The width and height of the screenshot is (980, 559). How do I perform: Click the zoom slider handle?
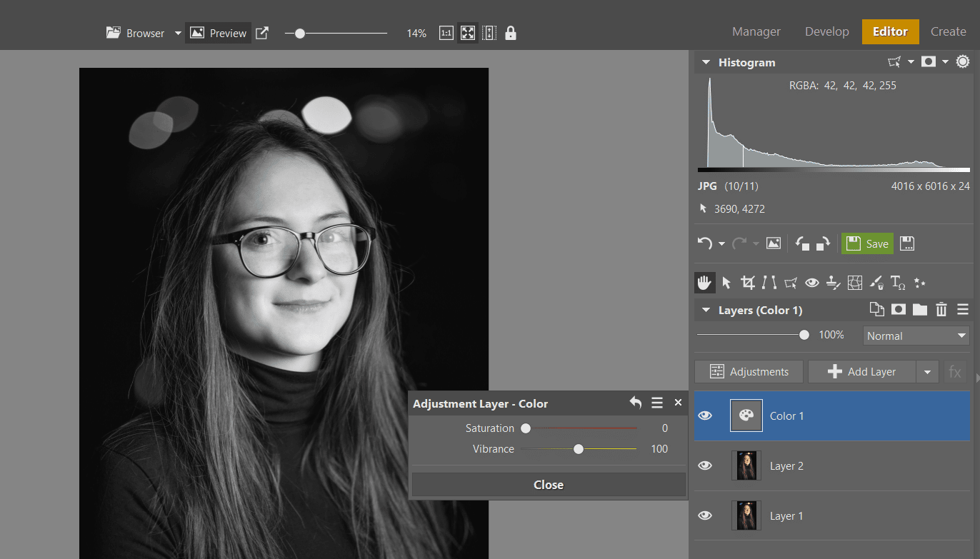pyautogui.click(x=300, y=33)
